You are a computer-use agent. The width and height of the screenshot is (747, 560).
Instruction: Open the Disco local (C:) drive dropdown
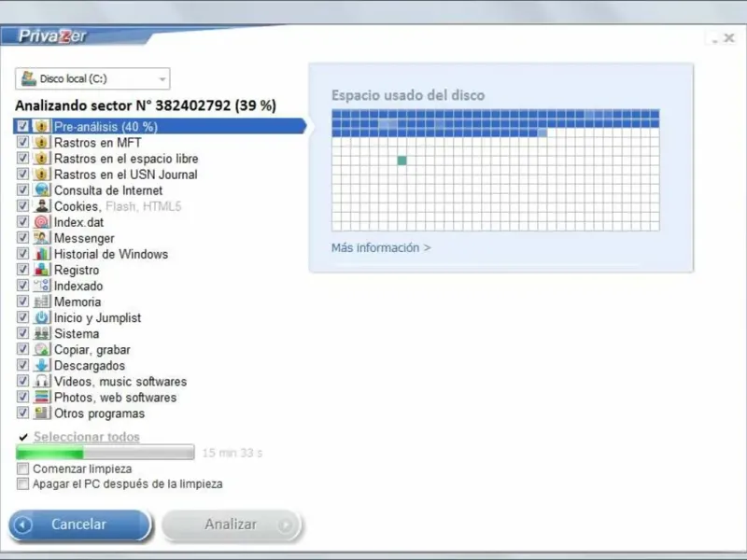tap(92, 78)
